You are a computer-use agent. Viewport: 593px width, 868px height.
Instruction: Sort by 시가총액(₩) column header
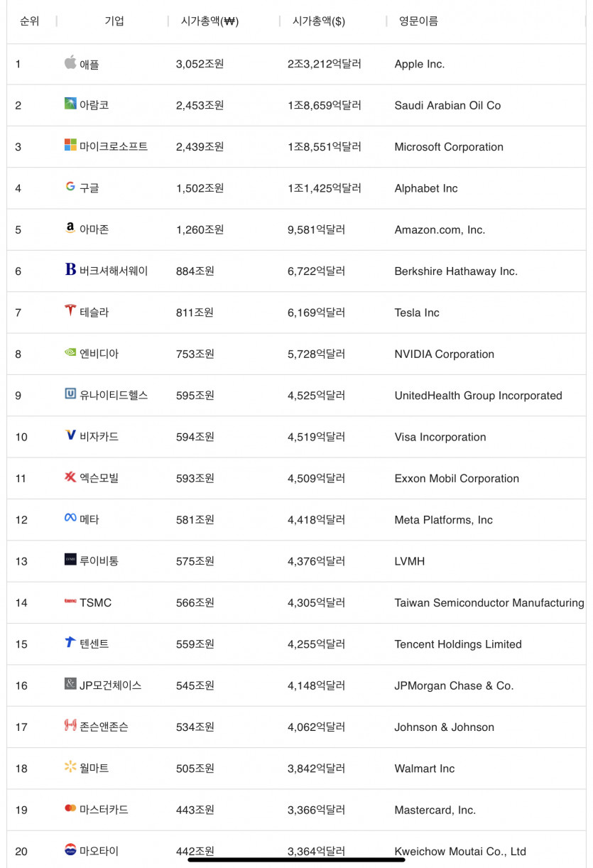210,21
